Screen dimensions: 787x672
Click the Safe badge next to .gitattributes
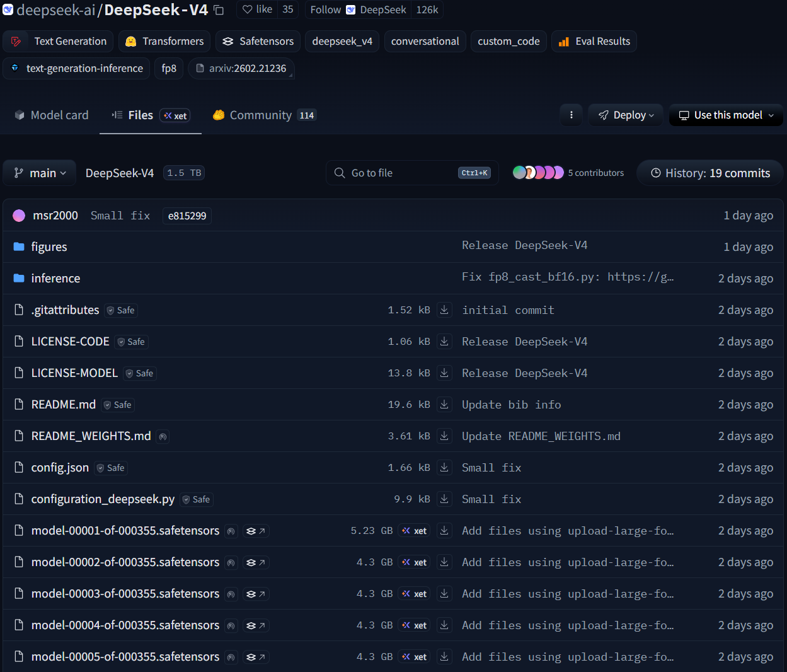pyautogui.click(x=121, y=310)
